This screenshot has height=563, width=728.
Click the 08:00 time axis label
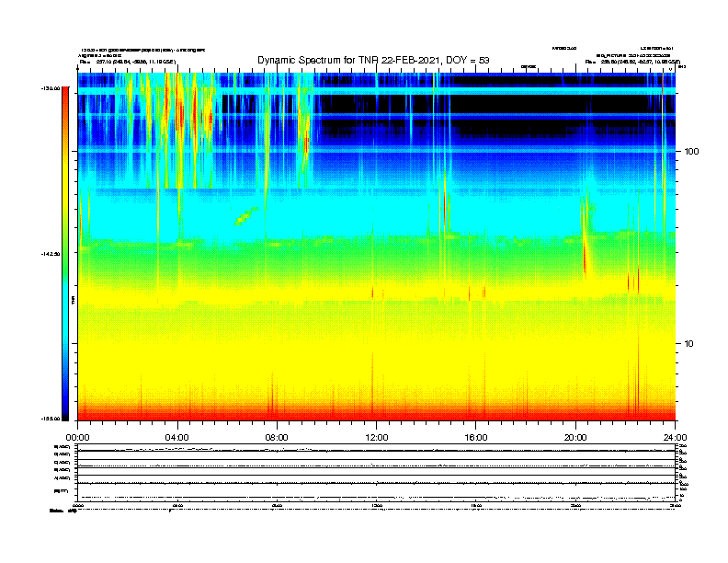tap(277, 438)
